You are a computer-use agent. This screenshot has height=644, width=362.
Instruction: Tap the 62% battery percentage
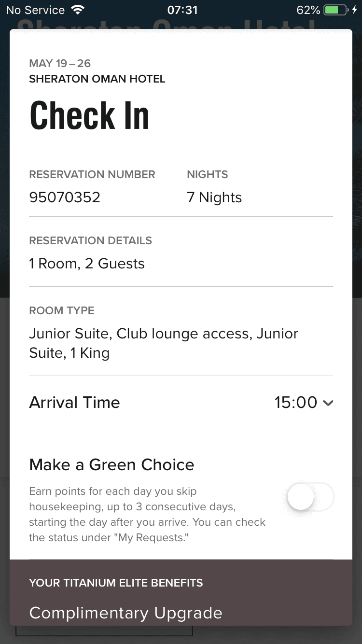(x=308, y=10)
